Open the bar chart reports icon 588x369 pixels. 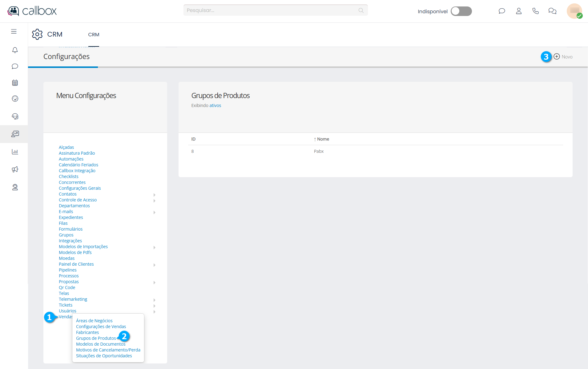[x=15, y=152]
